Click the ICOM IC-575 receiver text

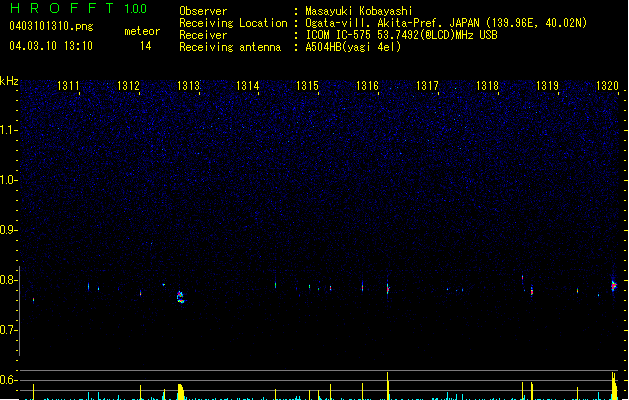[402, 35]
